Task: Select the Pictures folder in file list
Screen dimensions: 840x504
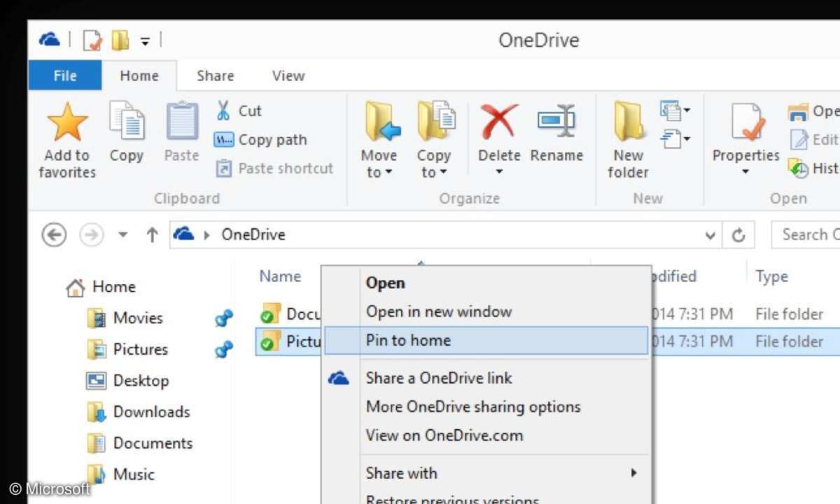Action: click(290, 342)
